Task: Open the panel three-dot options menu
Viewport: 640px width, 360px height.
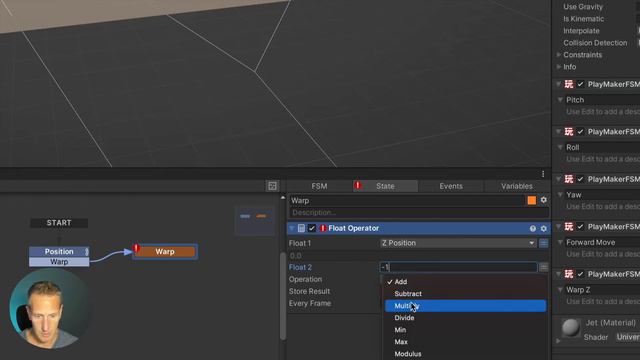Action: pos(543,174)
